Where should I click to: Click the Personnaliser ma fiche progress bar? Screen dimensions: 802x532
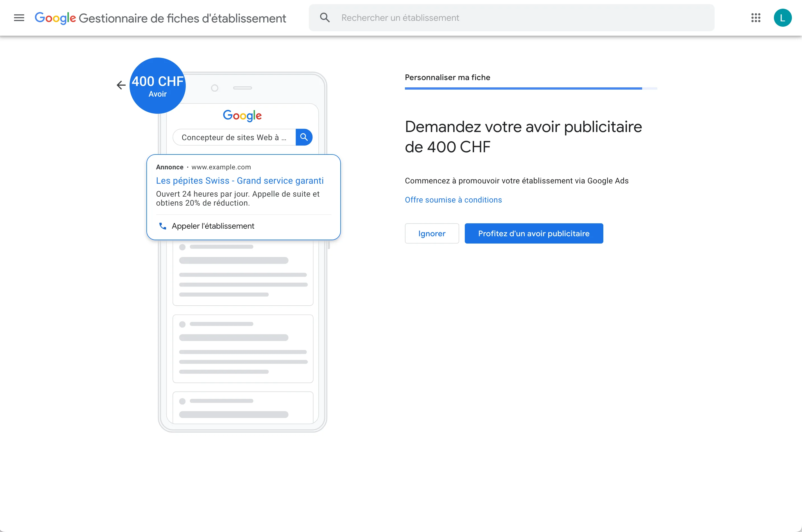pyautogui.click(x=531, y=88)
